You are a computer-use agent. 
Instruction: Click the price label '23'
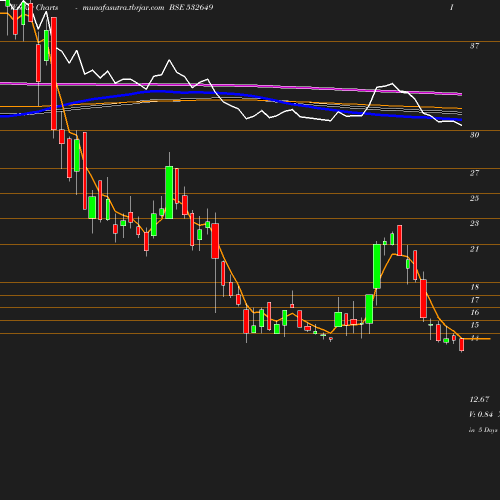point(474,223)
